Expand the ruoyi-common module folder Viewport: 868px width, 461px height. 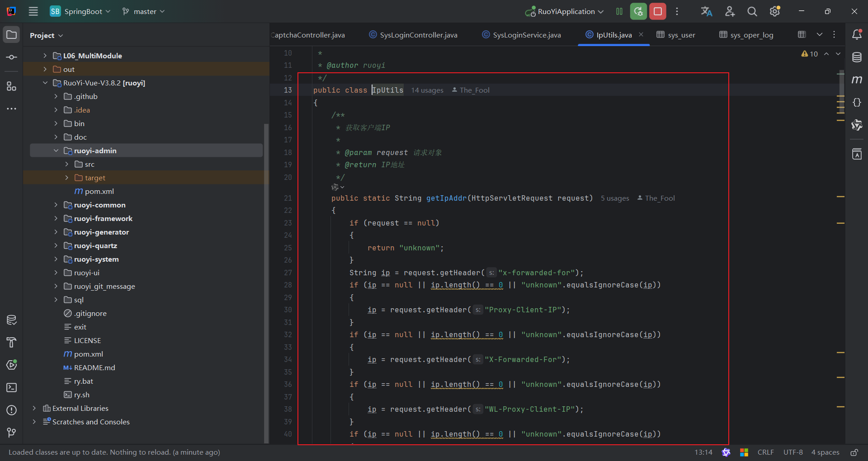pyautogui.click(x=56, y=205)
